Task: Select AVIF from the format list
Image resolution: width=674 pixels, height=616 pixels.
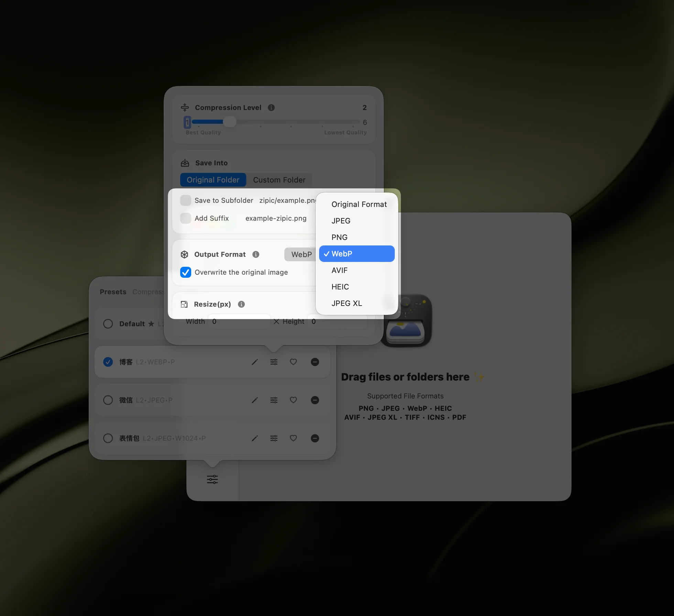Action: pos(339,270)
